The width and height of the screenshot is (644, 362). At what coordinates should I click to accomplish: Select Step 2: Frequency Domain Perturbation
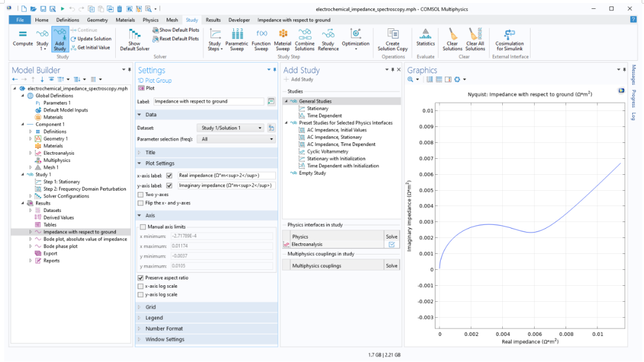coord(84,189)
